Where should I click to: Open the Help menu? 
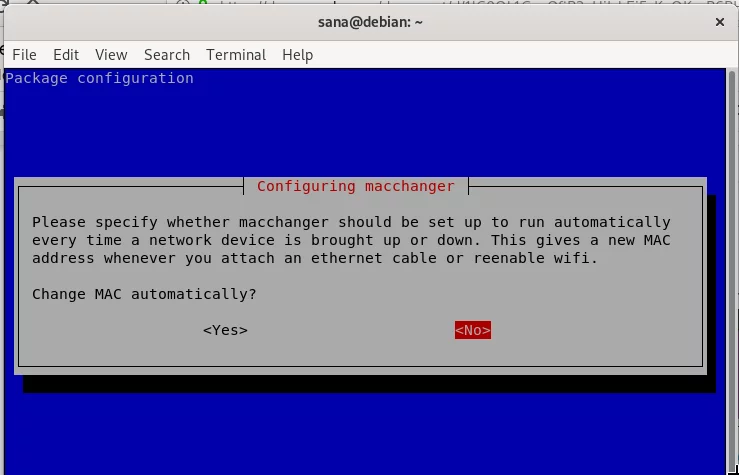pyautogui.click(x=297, y=55)
